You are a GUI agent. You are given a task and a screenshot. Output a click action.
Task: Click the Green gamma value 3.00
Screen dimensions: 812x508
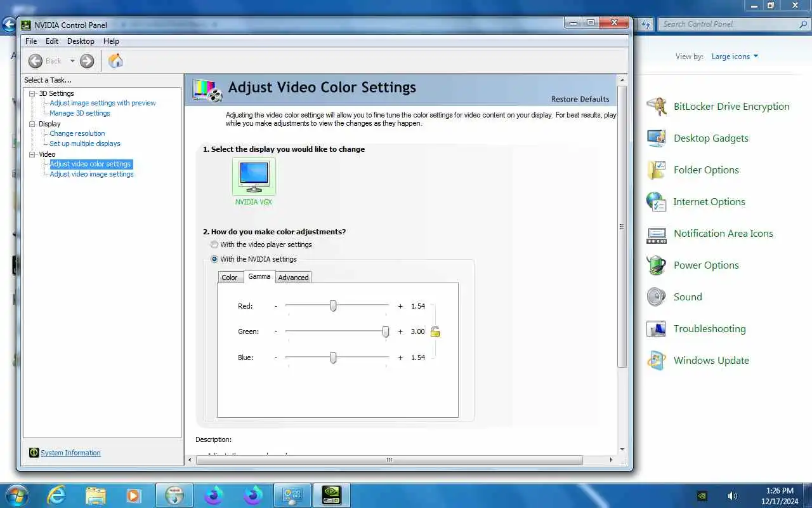(417, 331)
